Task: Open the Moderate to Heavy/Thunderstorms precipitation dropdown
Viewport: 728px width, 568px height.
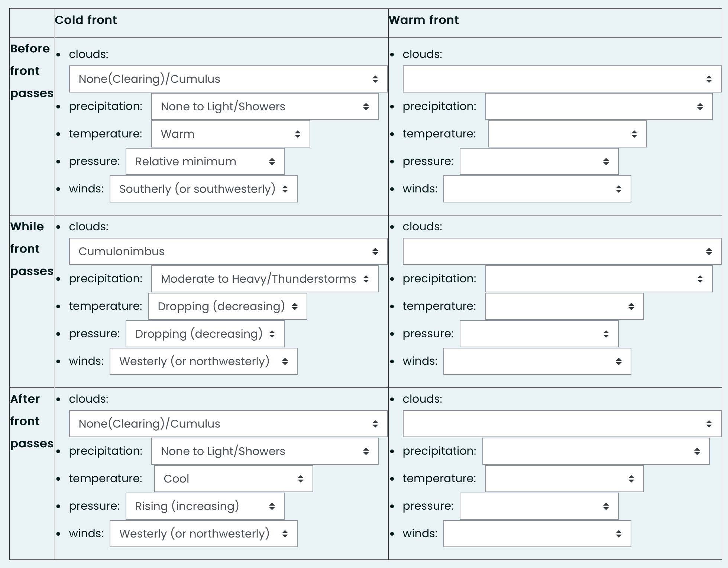Action: click(x=265, y=279)
